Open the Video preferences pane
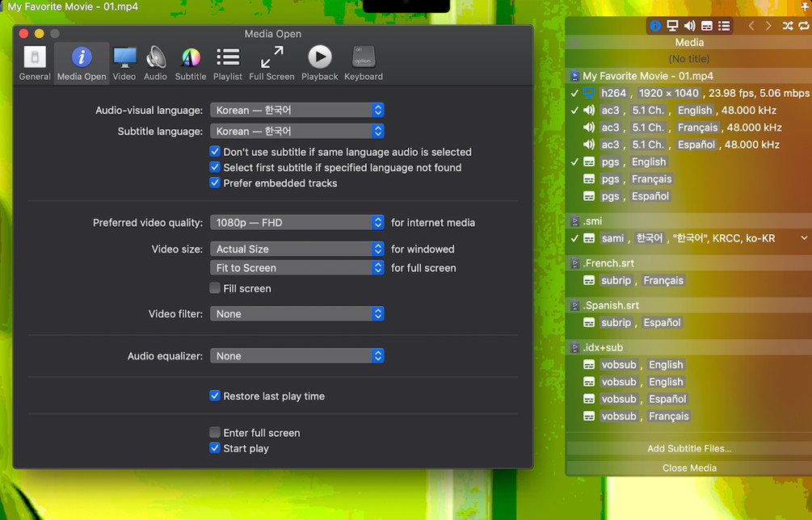The height and width of the screenshot is (520, 812). pos(124,63)
